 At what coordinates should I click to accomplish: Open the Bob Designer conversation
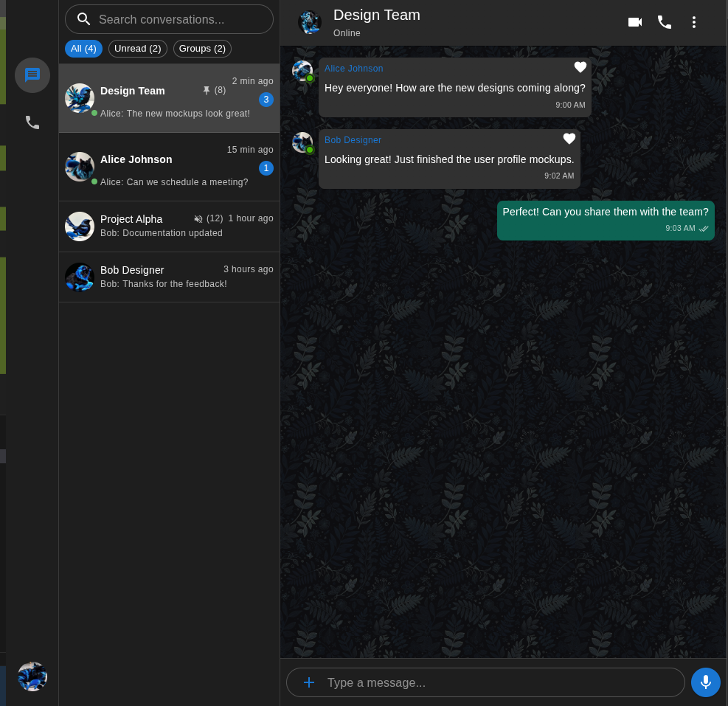tap(169, 277)
